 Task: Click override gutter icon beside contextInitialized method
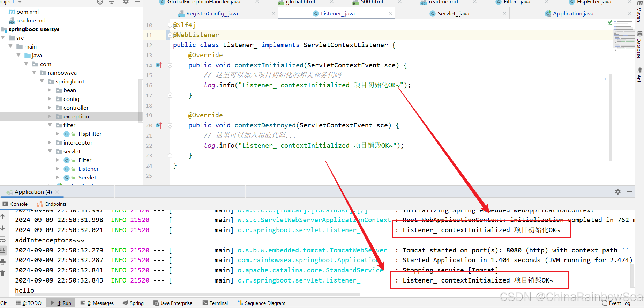pos(159,65)
